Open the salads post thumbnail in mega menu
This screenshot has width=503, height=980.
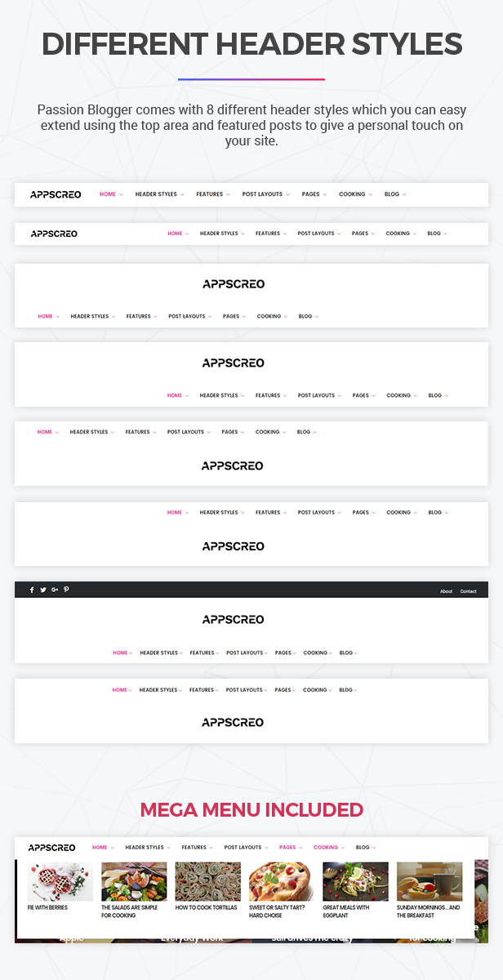[x=134, y=881]
